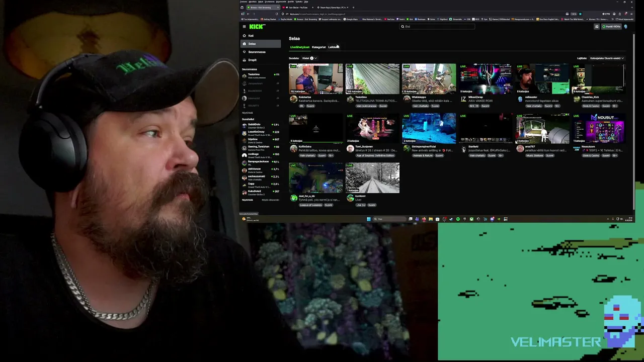
Task: Bookmark this page with the star icon
Action: coord(580,14)
